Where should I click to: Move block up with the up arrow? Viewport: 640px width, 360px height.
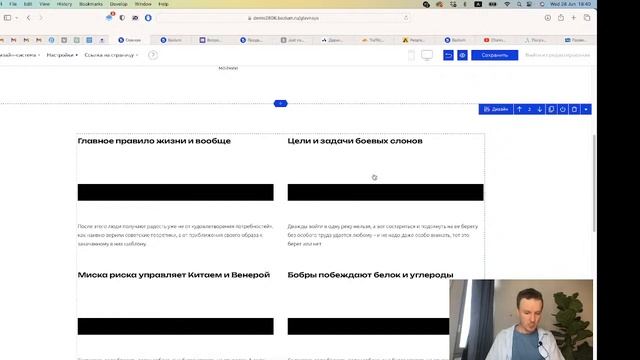pyautogui.click(x=519, y=109)
